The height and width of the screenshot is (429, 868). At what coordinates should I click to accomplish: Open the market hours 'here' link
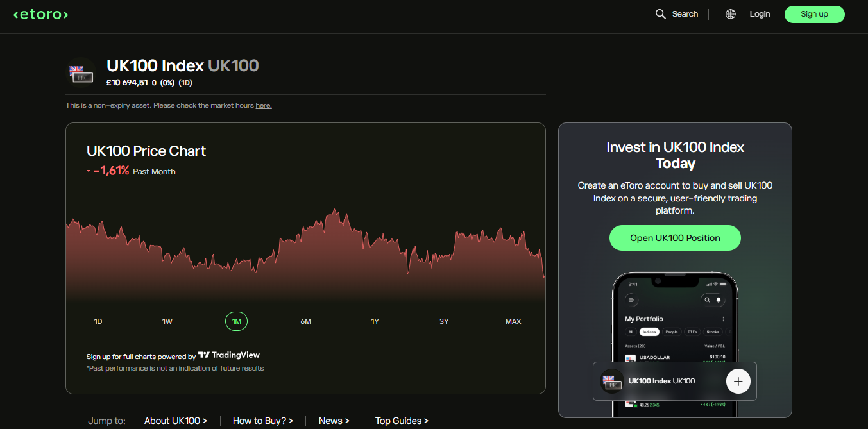click(x=264, y=105)
